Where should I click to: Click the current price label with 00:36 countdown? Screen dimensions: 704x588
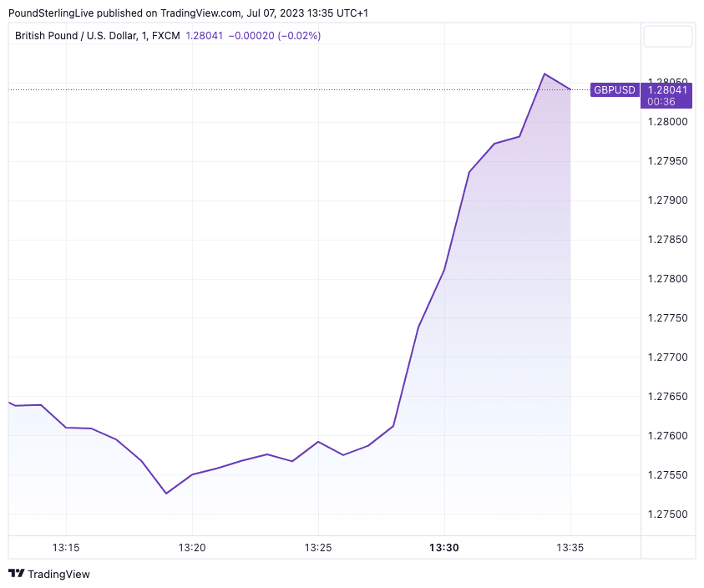click(x=666, y=95)
